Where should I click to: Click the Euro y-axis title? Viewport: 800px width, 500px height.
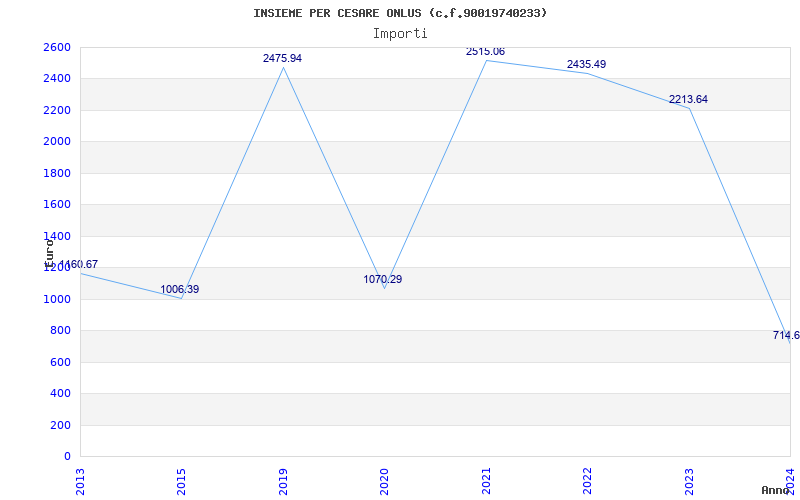pos(49,254)
